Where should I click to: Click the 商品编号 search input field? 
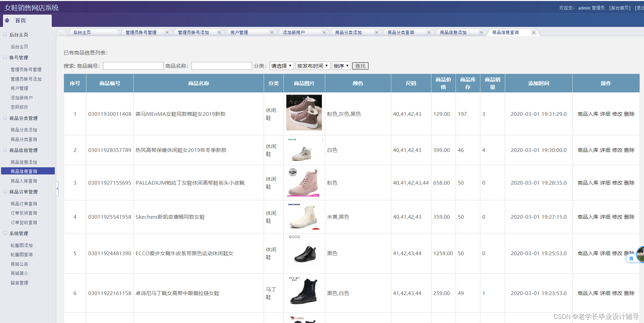[x=133, y=65]
